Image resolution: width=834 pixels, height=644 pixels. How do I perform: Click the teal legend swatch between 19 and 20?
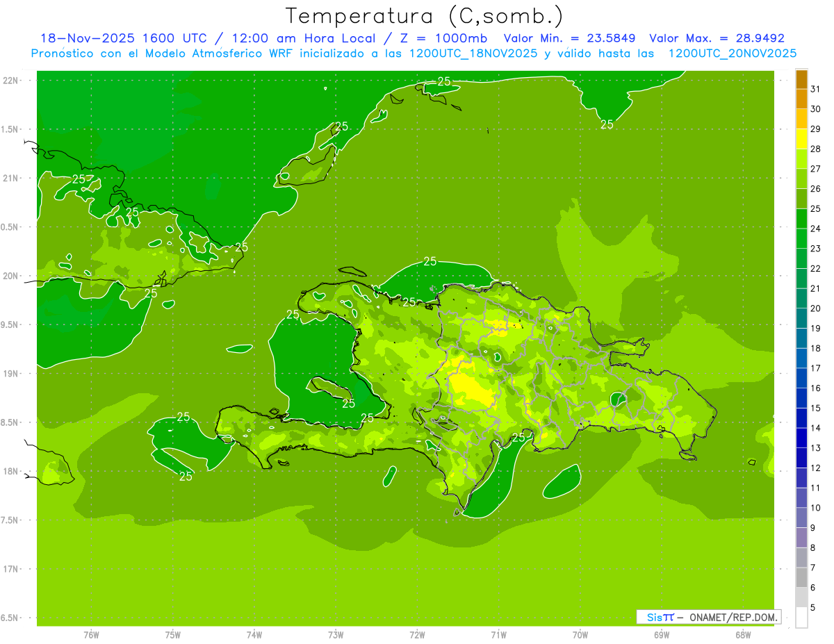pyautogui.click(x=801, y=318)
